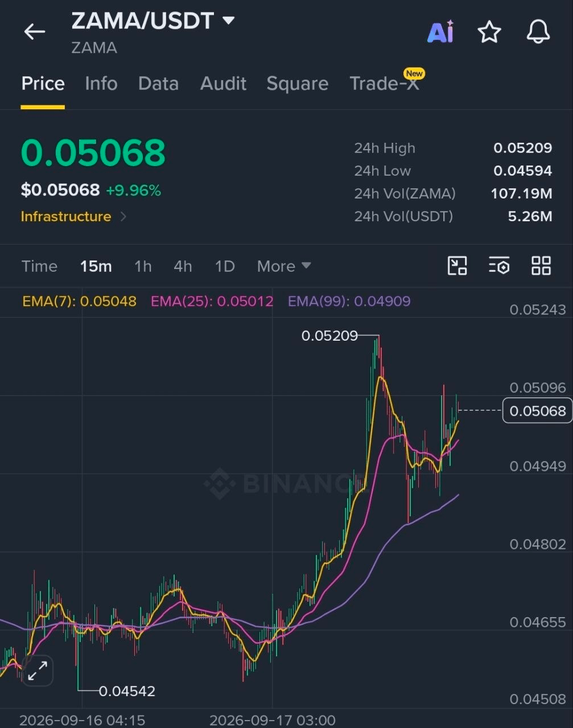Tap the 0.05096 price axis label
This screenshot has height=728, width=573.
tap(538, 388)
